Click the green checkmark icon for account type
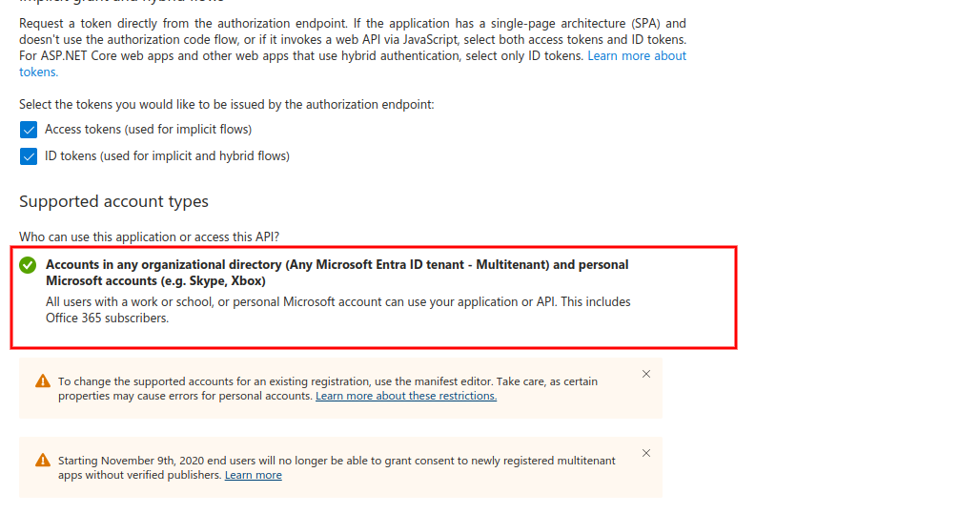980x514 pixels. click(28, 265)
